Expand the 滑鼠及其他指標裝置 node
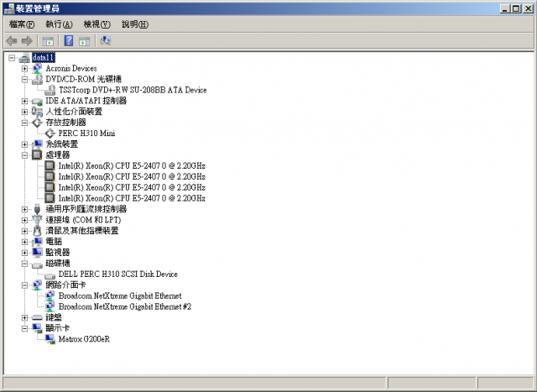The width and height of the screenshot is (537, 392). (x=24, y=231)
